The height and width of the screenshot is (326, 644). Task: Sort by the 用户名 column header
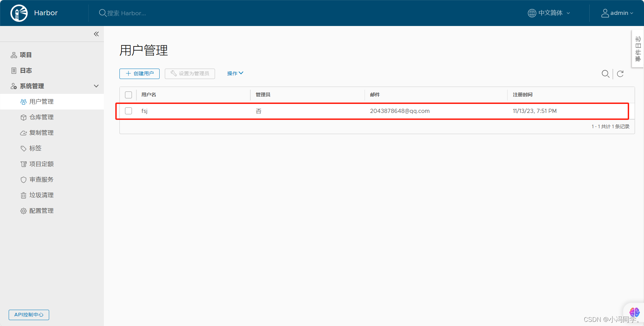click(149, 95)
